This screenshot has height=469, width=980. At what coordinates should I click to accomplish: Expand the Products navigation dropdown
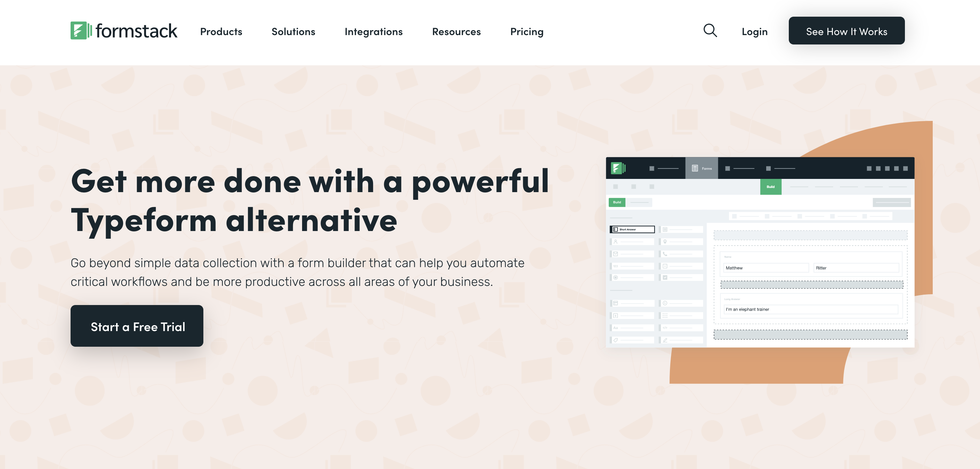point(221,30)
